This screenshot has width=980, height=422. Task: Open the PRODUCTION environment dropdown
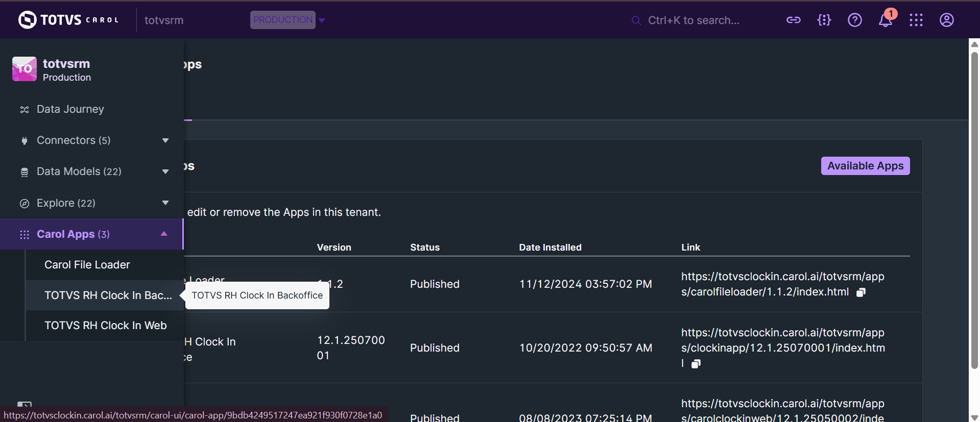click(322, 20)
